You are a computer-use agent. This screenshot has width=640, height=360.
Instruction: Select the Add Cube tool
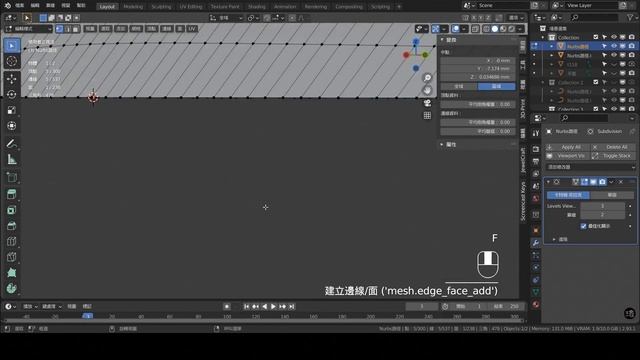[x=11, y=177]
